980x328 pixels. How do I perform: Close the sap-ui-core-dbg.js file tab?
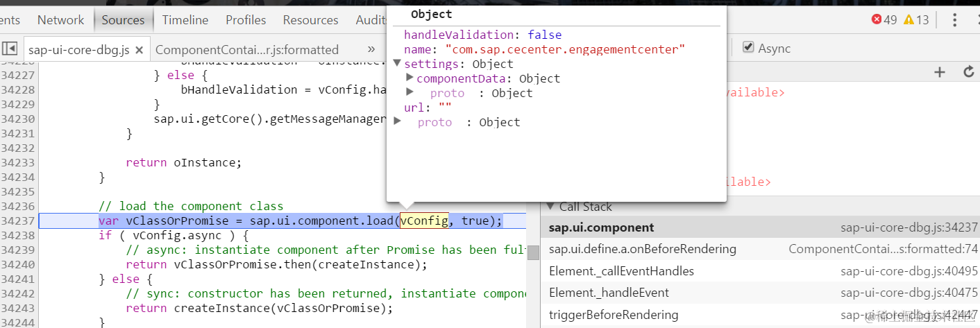pos(139,50)
